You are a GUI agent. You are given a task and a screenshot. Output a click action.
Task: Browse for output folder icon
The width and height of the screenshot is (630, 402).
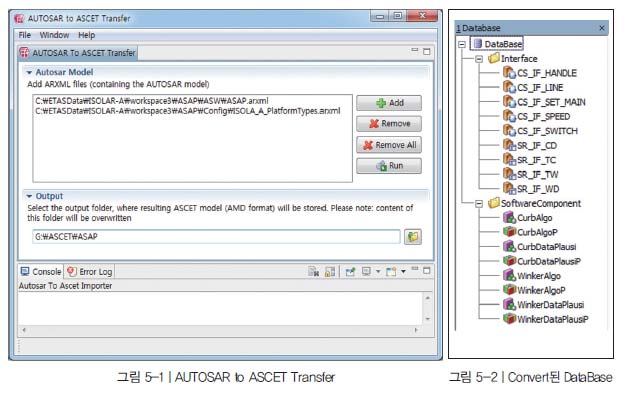pos(413,237)
